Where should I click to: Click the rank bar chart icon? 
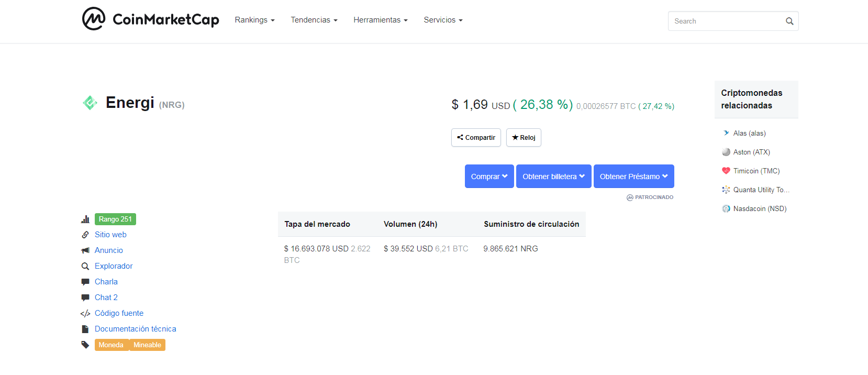(85, 219)
